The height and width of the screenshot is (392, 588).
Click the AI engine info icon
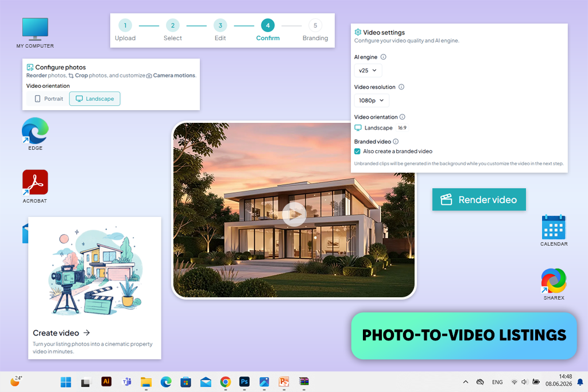pos(383,57)
